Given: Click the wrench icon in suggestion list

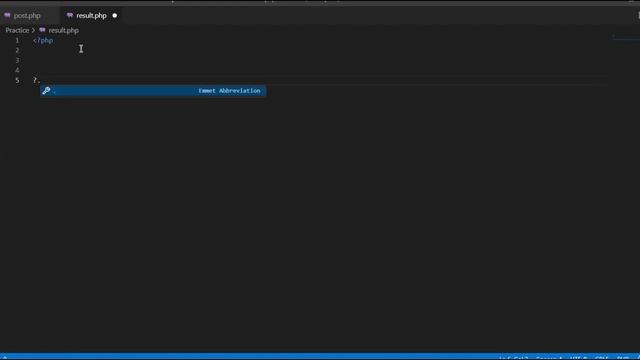Looking at the screenshot, I should (46, 91).
